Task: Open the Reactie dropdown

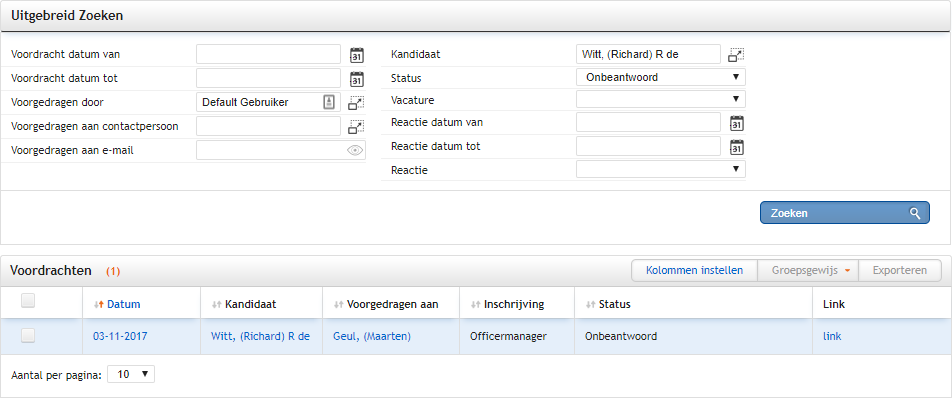Action: click(x=661, y=169)
